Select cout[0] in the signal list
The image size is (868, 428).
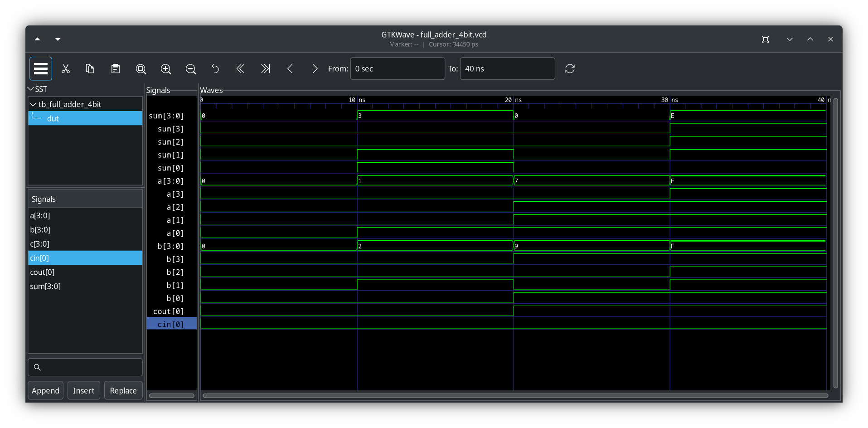pyautogui.click(x=85, y=272)
